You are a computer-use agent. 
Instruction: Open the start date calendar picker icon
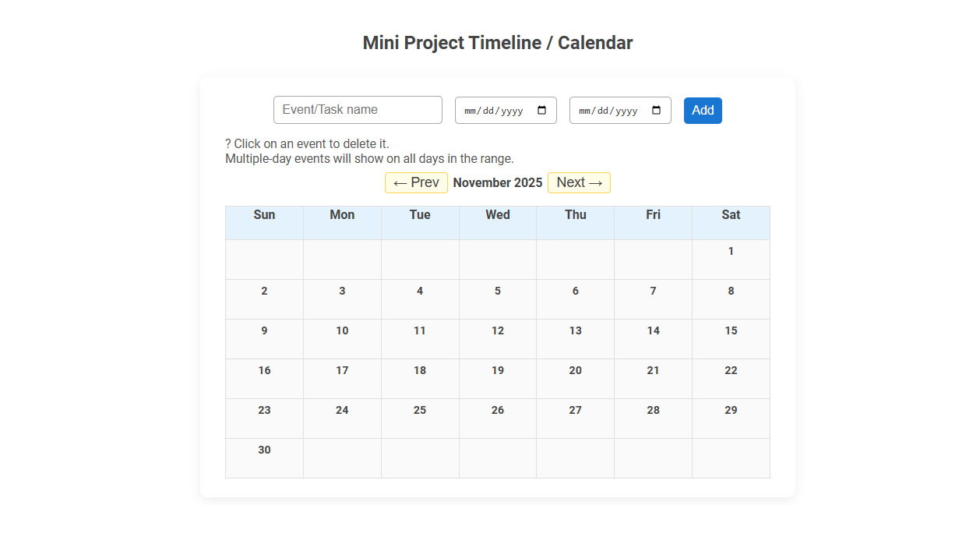[x=542, y=110]
